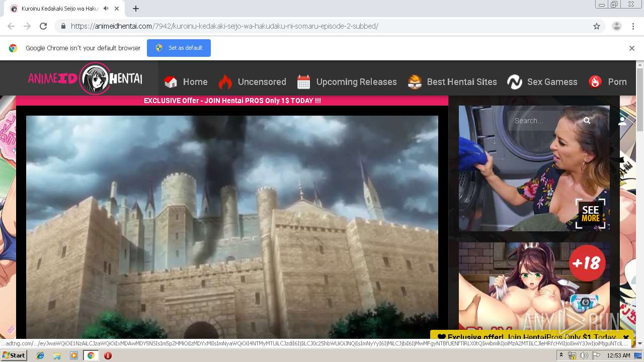This screenshot has width=644, height=362.
Task: Open the Windows Start menu
Action: [14, 355]
